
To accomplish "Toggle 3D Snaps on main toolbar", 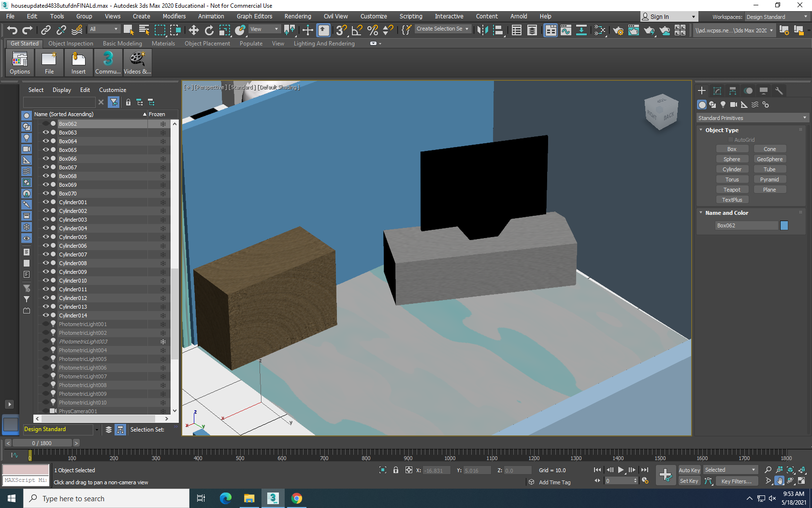I will pos(341,30).
